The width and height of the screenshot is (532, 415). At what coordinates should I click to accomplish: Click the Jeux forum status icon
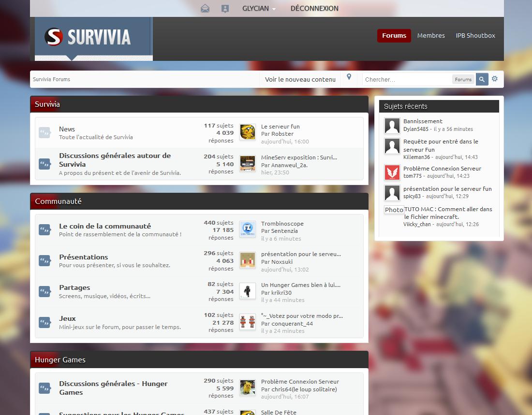(x=44, y=322)
